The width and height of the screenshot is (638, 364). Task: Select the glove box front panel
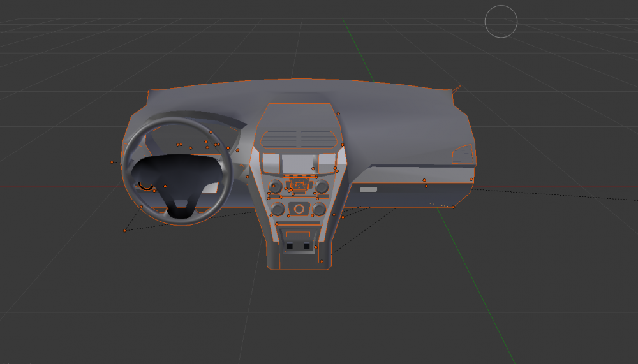(x=415, y=194)
